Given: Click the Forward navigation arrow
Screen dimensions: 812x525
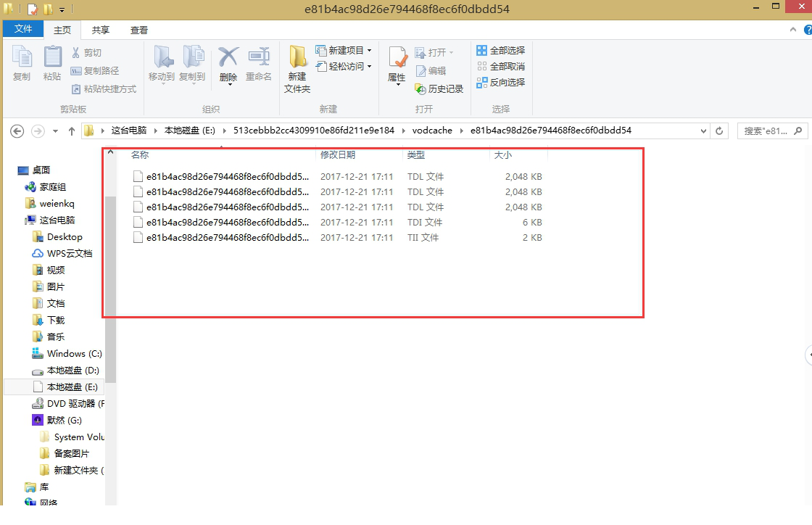Looking at the screenshot, I should [x=38, y=131].
